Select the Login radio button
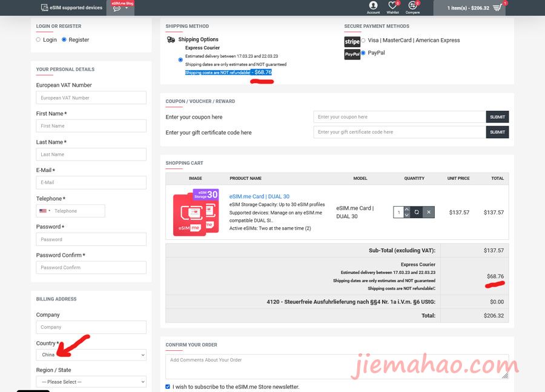This screenshot has width=545, height=392. click(38, 39)
